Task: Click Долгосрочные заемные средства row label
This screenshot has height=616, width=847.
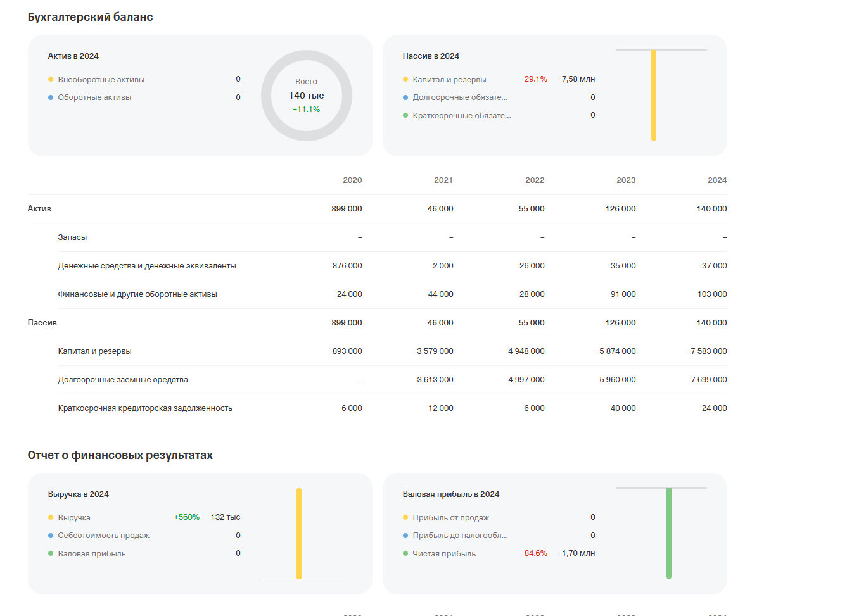Action: [123, 380]
